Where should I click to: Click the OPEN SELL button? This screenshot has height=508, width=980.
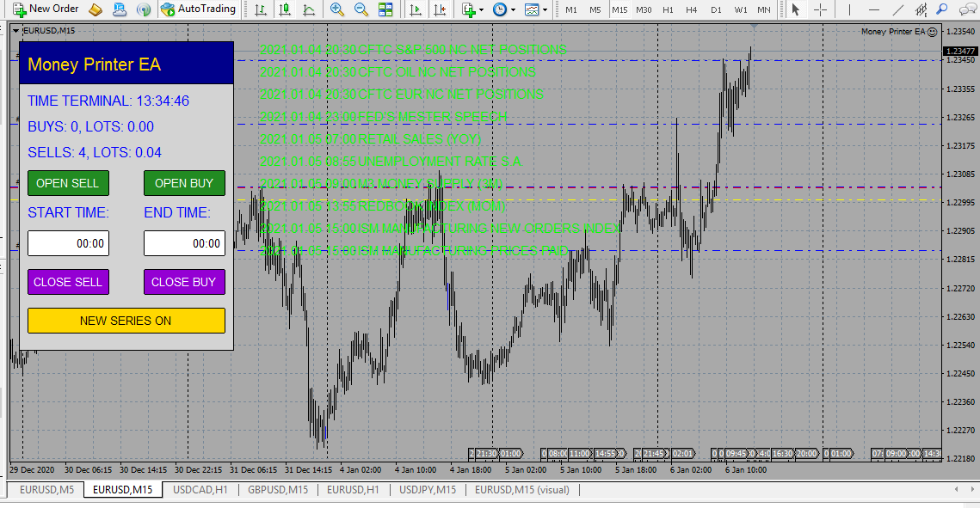pyautogui.click(x=68, y=183)
